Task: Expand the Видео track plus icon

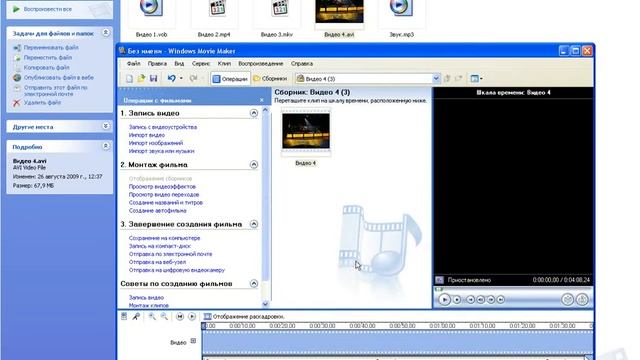Action: point(193,341)
